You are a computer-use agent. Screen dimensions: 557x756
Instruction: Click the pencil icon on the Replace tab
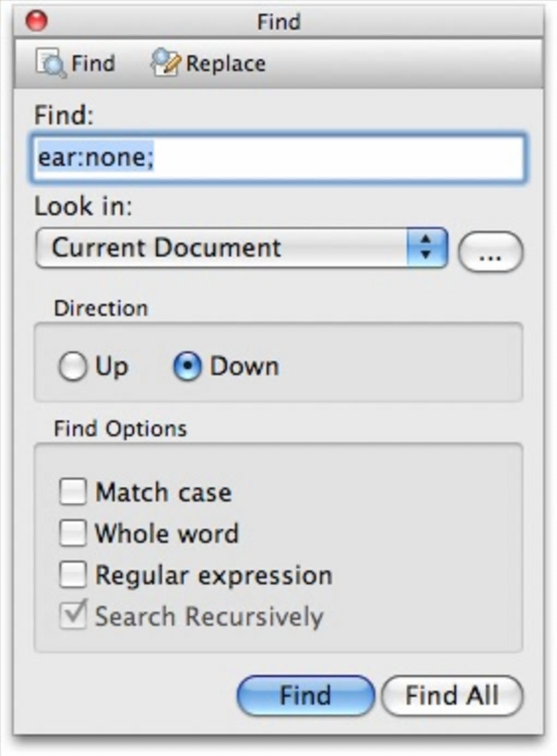pos(165,62)
